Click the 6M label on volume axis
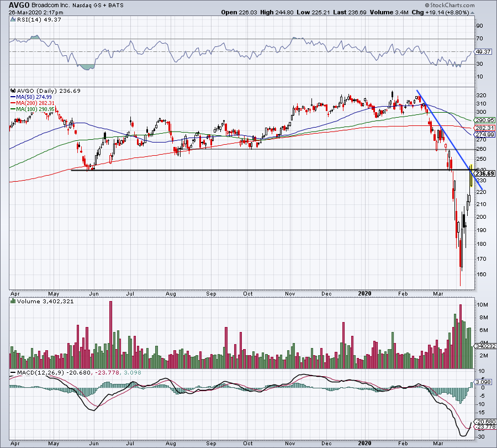The height and width of the screenshot is (448, 497). (x=484, y=330)
